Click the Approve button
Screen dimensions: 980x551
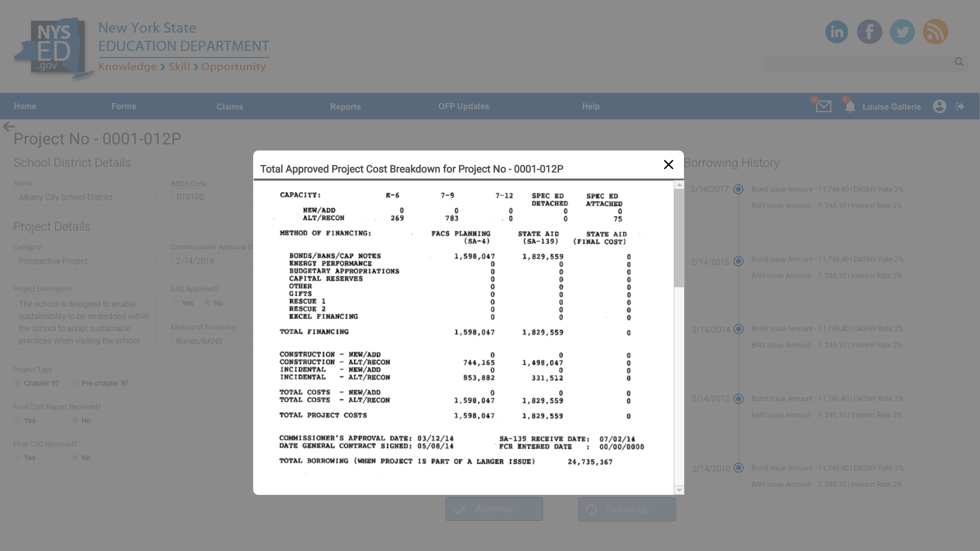click(494, 509)
